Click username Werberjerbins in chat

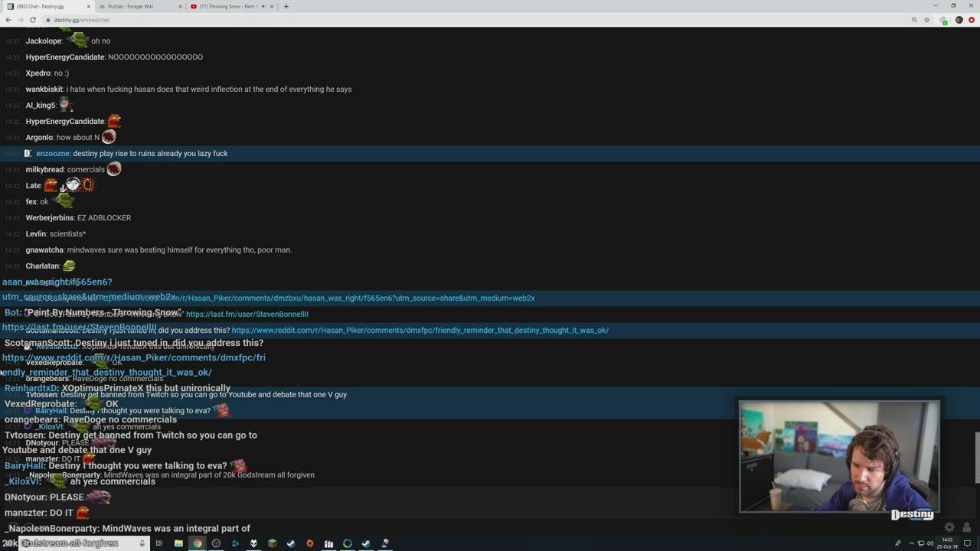(51, 218)
